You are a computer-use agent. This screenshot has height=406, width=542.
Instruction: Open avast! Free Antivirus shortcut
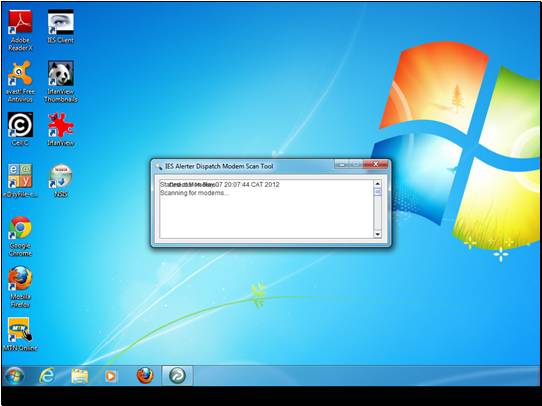(x=20, y=82)
